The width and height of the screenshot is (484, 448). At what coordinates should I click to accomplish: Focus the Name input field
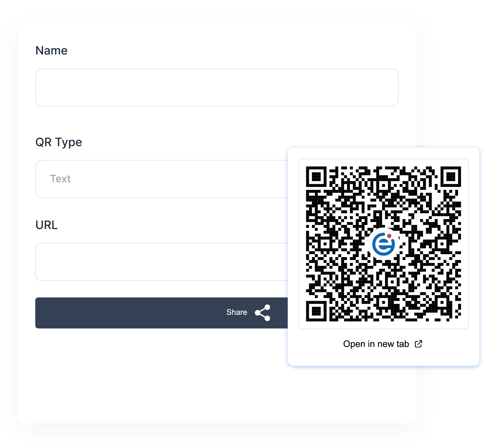(217, 87)
